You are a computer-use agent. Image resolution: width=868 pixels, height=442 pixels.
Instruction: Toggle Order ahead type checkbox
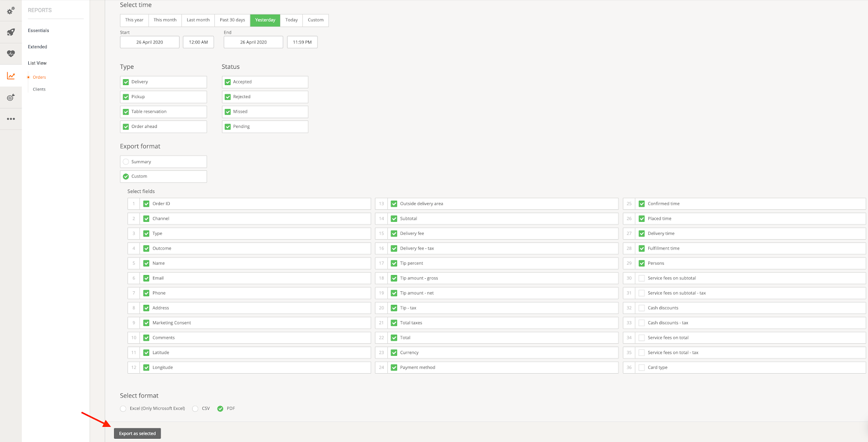[x=126, y=127]
